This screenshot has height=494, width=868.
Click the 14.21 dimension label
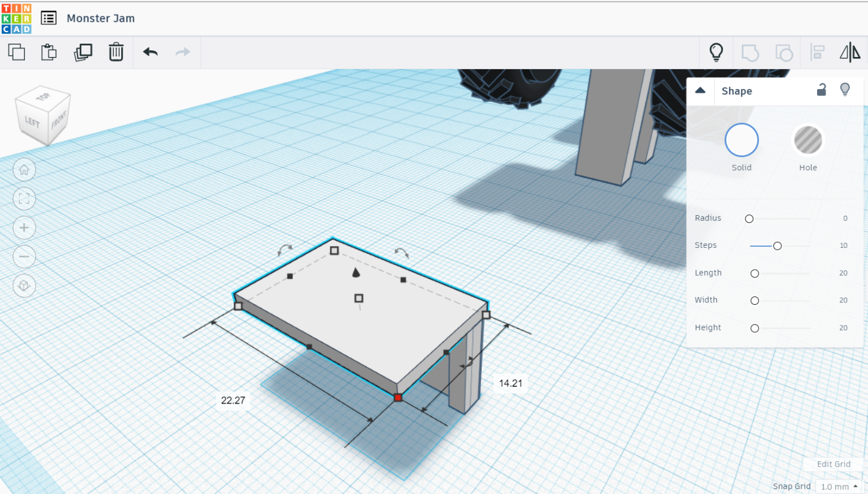511,383
